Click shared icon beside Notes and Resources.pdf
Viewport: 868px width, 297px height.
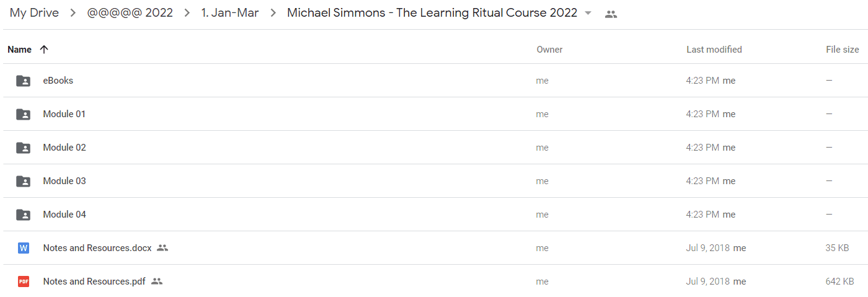coord(157,281)
